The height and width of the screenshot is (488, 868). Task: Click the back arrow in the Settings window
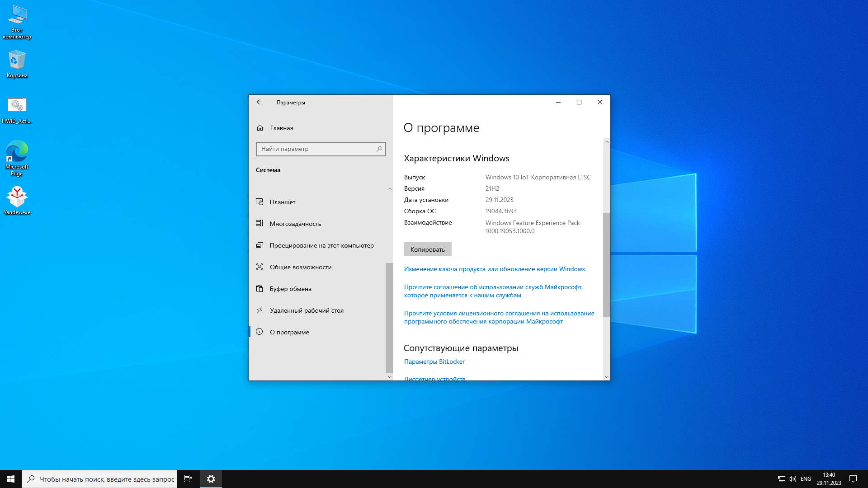[x=259, y=102]
